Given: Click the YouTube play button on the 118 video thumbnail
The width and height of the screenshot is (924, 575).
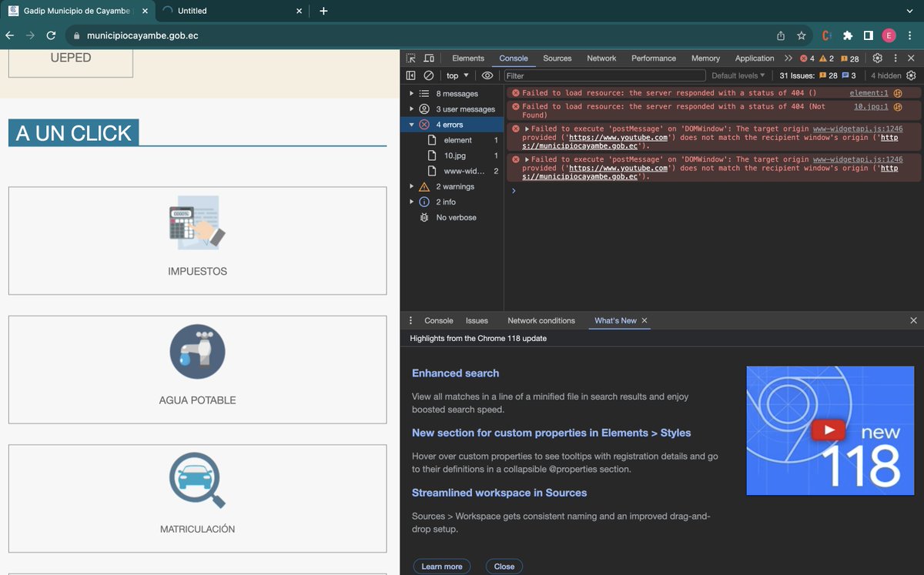Looking at the screenshot, I should pyautogui.click(x=829, y=430).
